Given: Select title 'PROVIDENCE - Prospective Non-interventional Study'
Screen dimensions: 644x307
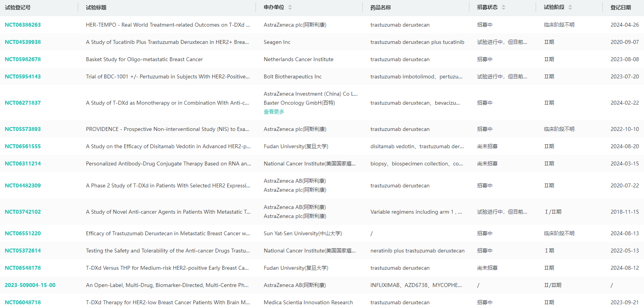Looking at the screenshot, I should click(168, 129).
